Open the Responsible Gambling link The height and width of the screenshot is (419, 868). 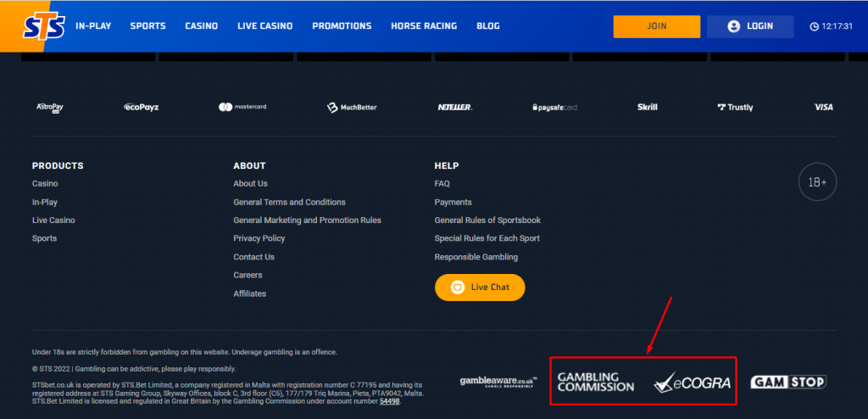[x=476, y=257]
